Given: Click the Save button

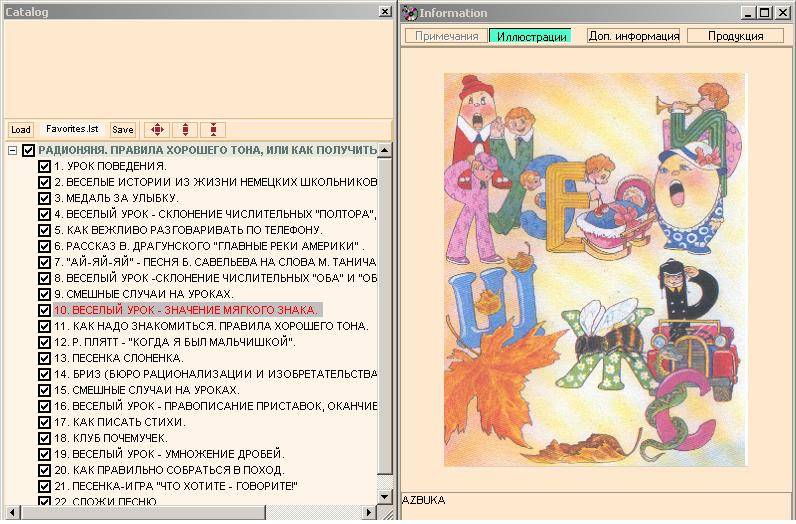Looking at the screenshot, I should 123,129.
